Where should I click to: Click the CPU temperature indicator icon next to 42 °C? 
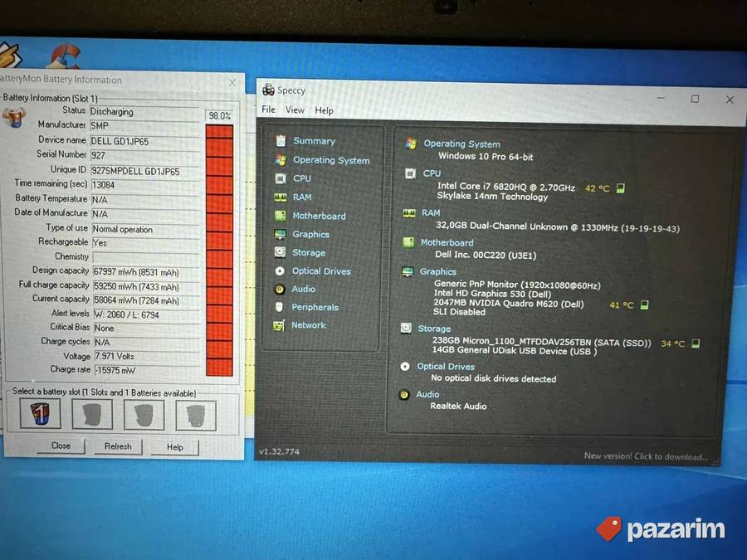point(620,188)
